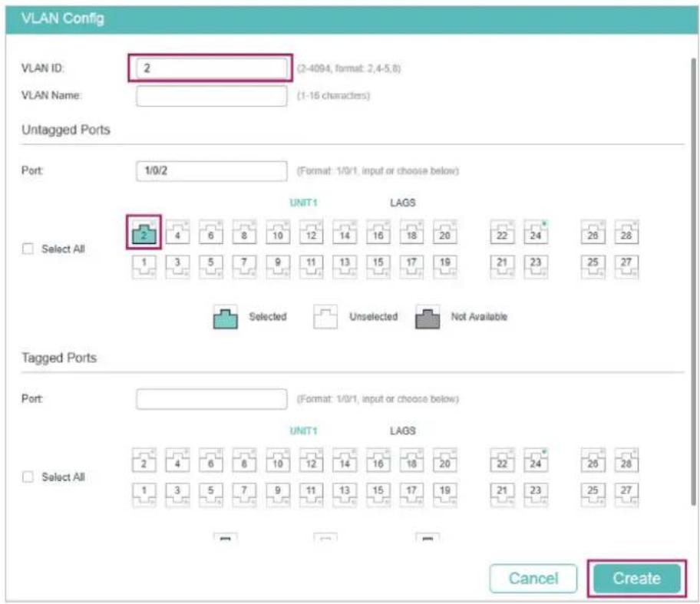Choose tagged port 18 icon
Screen dimensions: 700x604
click(x=411, y=460)
